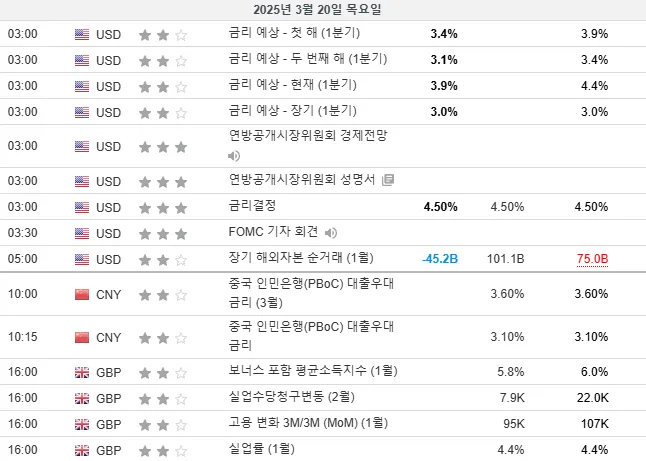The height and width of the screenshot is (461, 646).
Task: Open 금리 예상 - 장기 (1분기) event
Action: tap(293, 111)
